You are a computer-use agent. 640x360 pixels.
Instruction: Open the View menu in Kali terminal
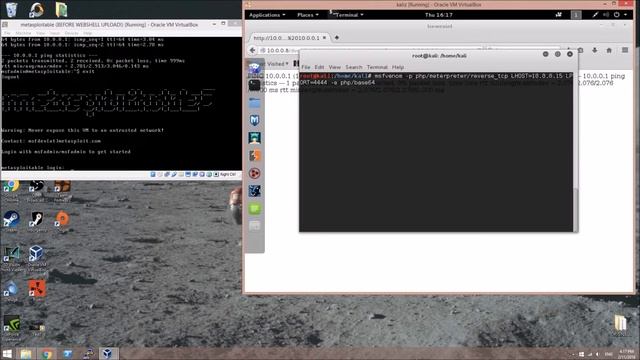(334, 67)
